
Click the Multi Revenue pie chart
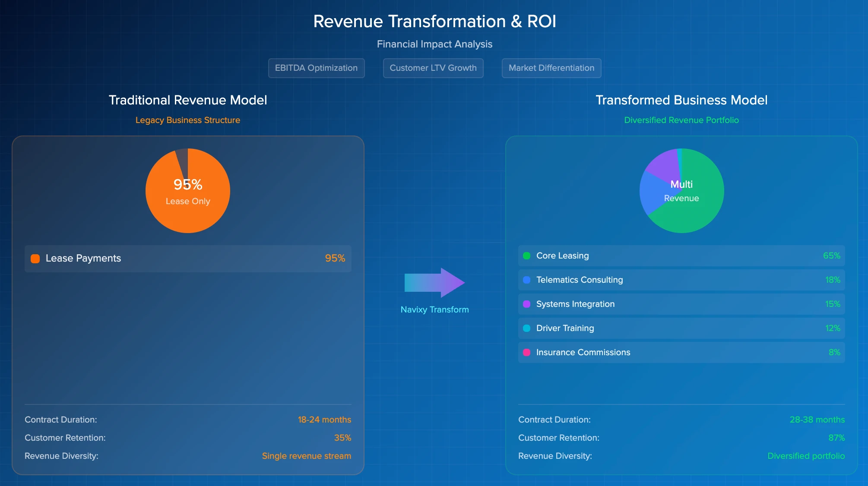coord(681,191)
